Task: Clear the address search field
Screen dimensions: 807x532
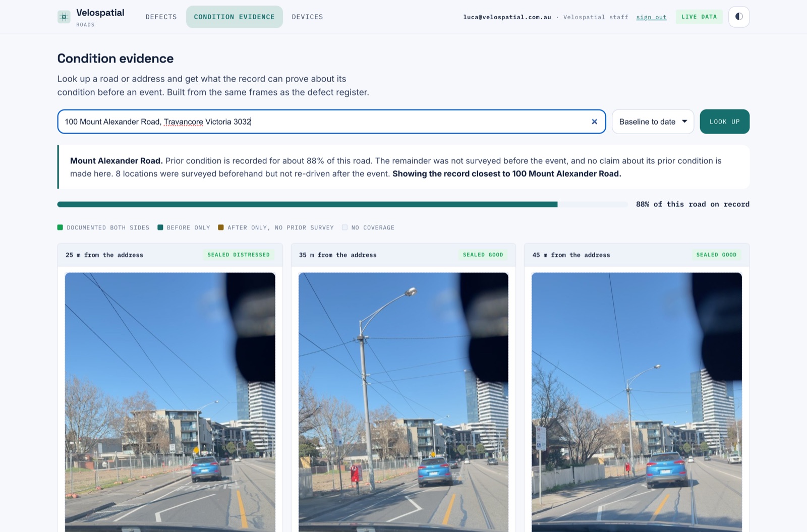Action: pos(594,122)
